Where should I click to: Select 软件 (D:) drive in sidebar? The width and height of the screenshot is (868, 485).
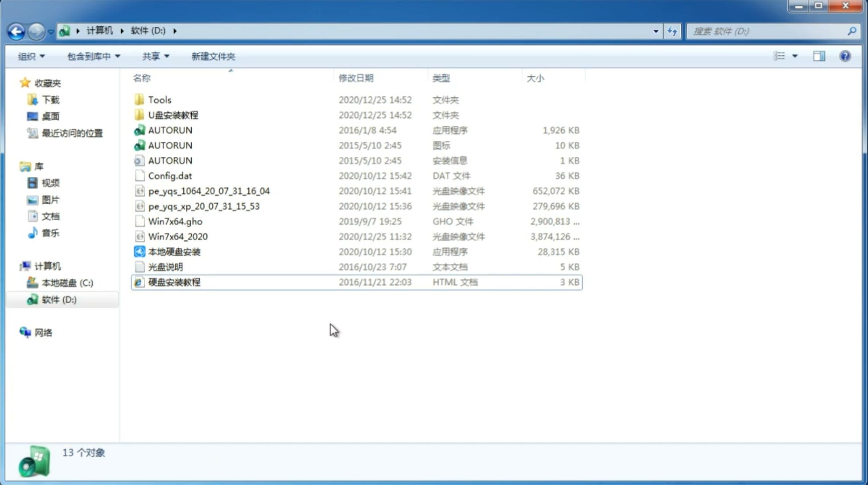[59, 299]
